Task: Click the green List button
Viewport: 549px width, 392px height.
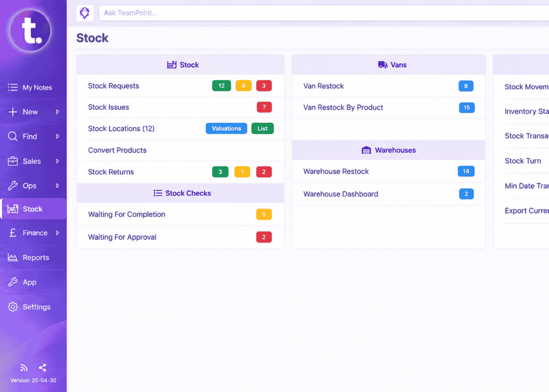Action: pos(263,129)
